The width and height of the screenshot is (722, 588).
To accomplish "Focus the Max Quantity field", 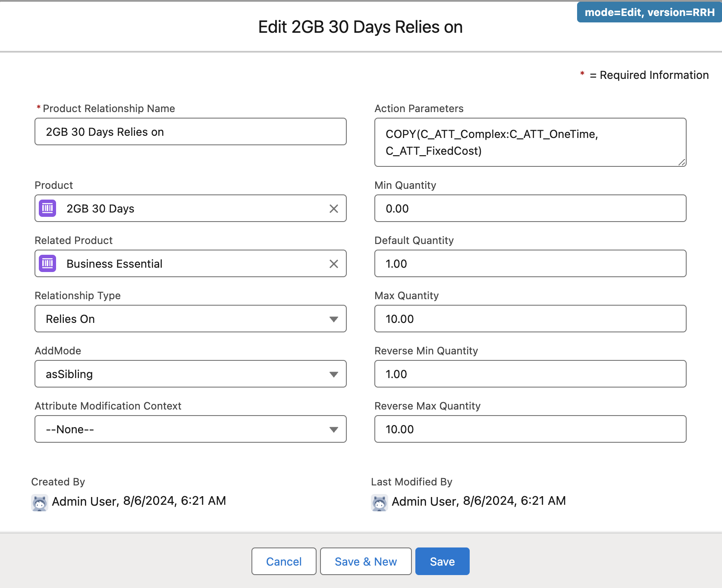I will (x=531, y=319).
